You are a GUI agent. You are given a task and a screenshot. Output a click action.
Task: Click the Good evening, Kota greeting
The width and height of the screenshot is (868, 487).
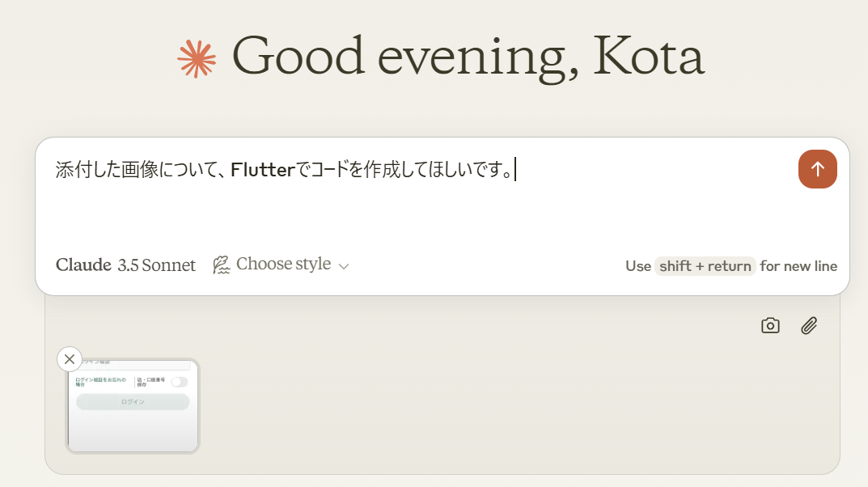pos(468,57)
